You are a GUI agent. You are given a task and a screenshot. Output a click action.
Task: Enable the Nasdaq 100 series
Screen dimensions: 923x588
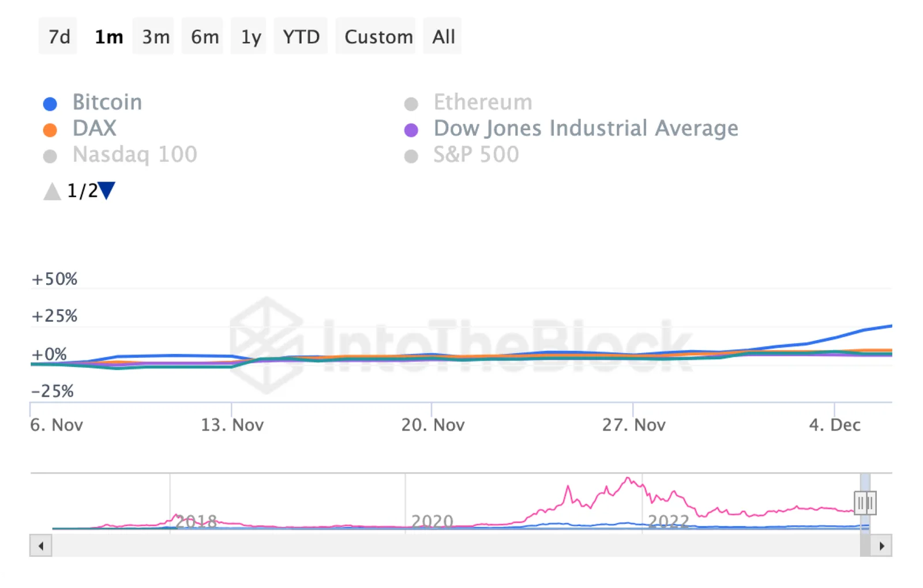(120, 154)
